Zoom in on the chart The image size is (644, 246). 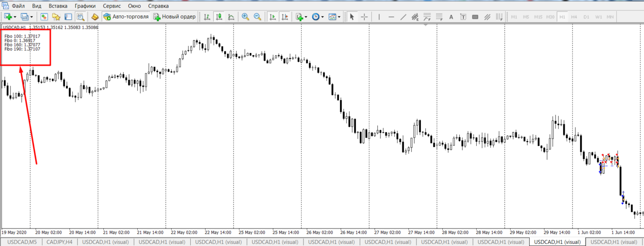(x=246, y=16)
